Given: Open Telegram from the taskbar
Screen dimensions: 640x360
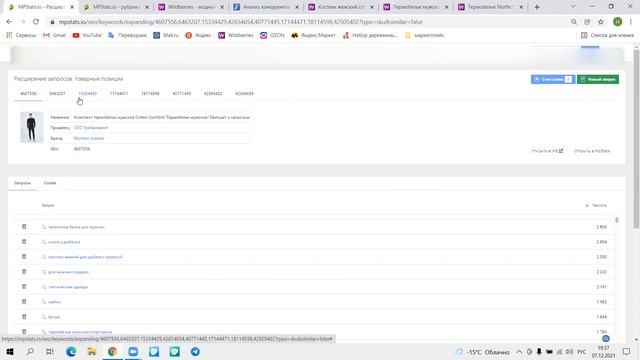Looking at the screenshot, I should [x=196, y=351].
